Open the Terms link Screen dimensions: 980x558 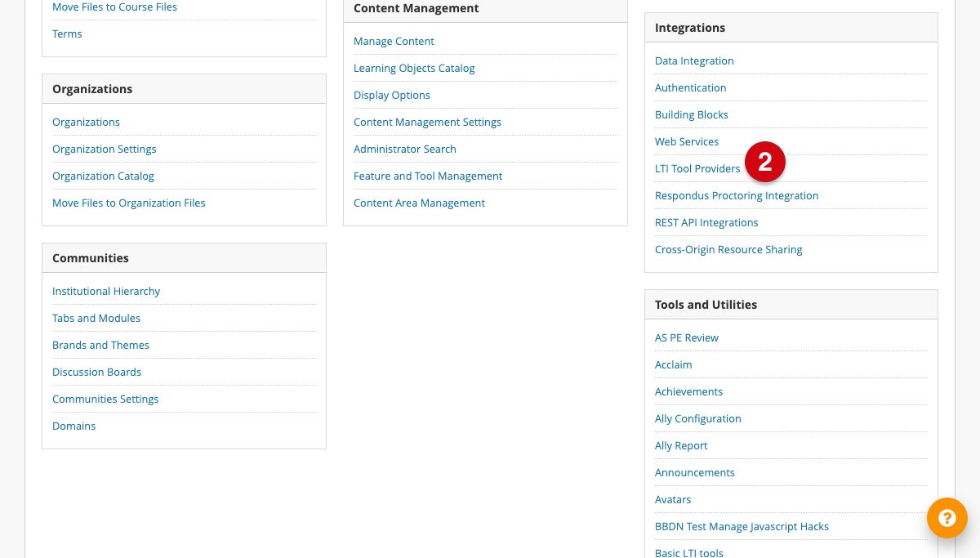[67, 33]
